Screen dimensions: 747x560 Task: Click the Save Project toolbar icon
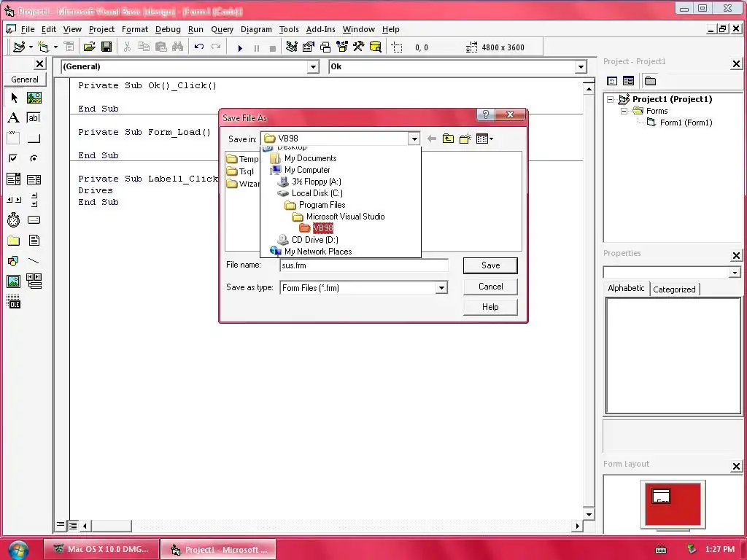click(107, 47)
